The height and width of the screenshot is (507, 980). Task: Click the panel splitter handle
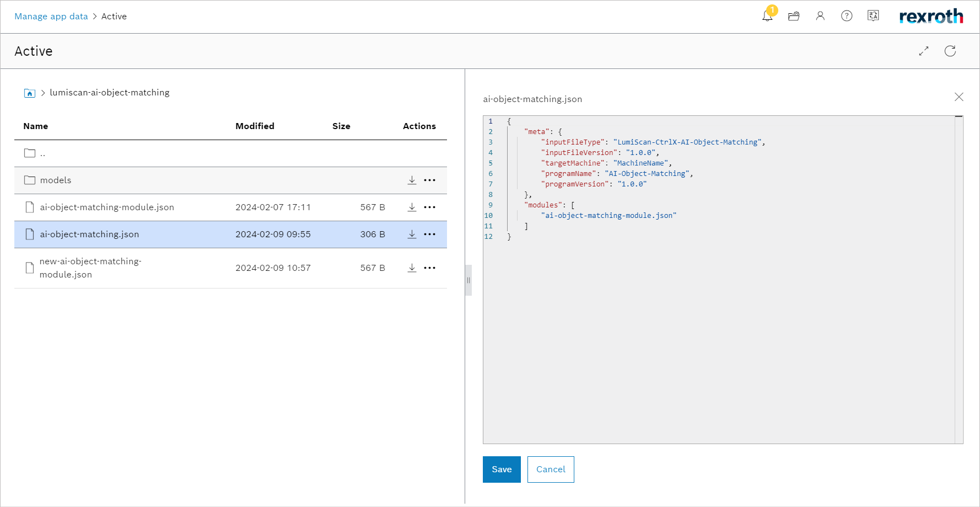point(469,280)
